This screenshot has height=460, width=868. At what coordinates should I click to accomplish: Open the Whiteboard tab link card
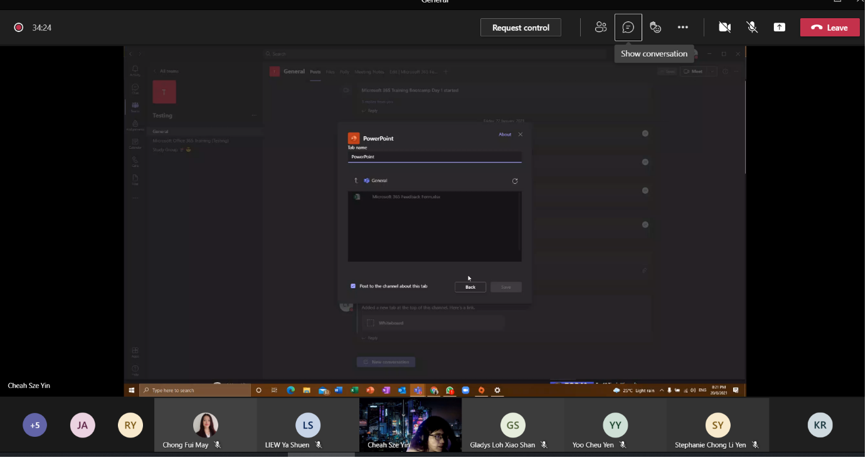coord(433,323)
